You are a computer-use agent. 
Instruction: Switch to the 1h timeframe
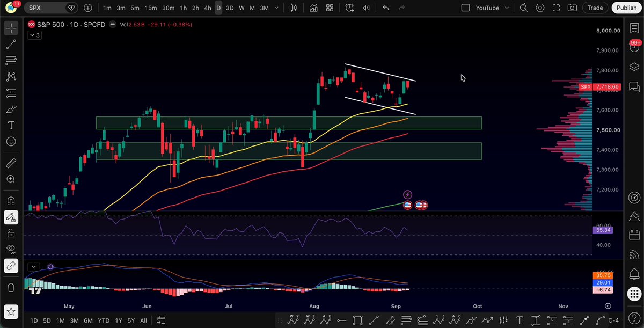tap(184, 8)
